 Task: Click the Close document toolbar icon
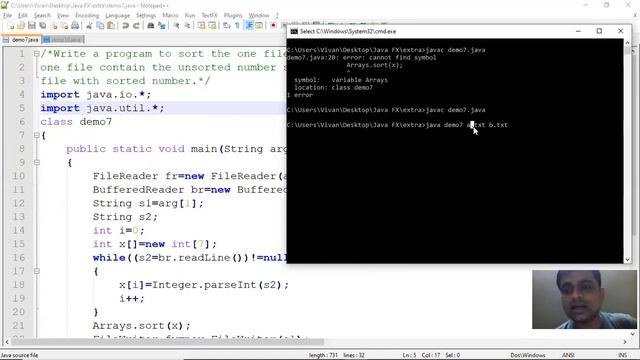[53, 26]
